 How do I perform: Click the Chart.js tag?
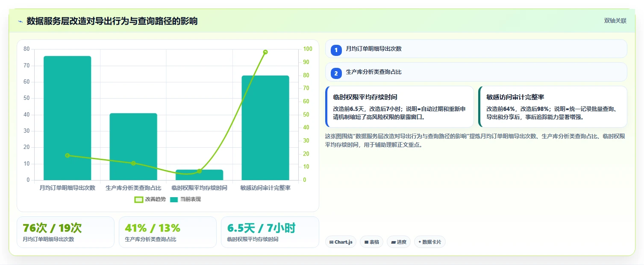(x=341, y=242)
